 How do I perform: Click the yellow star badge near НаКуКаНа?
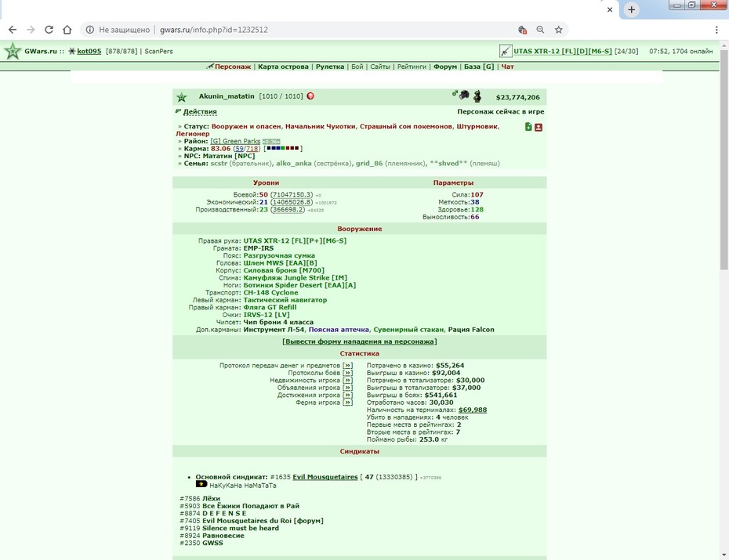(201, 484)
